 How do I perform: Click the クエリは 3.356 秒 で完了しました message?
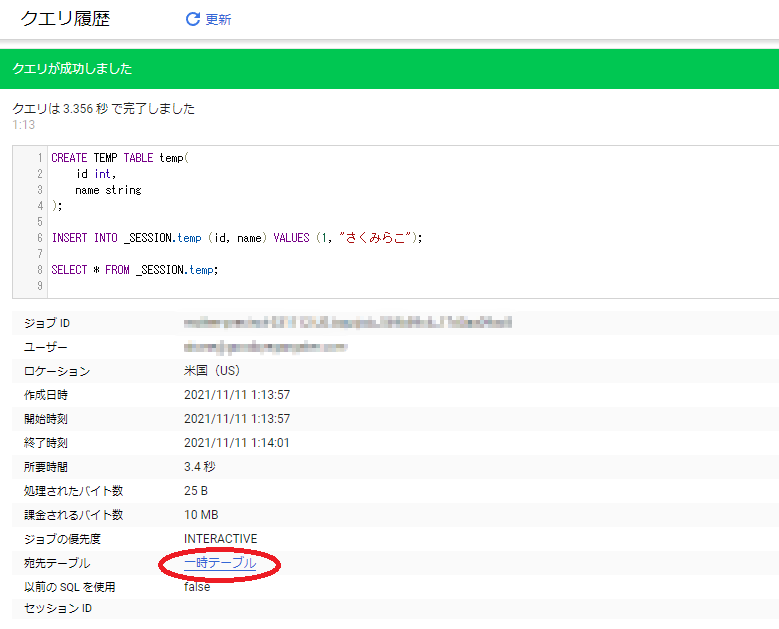[103, 108]
